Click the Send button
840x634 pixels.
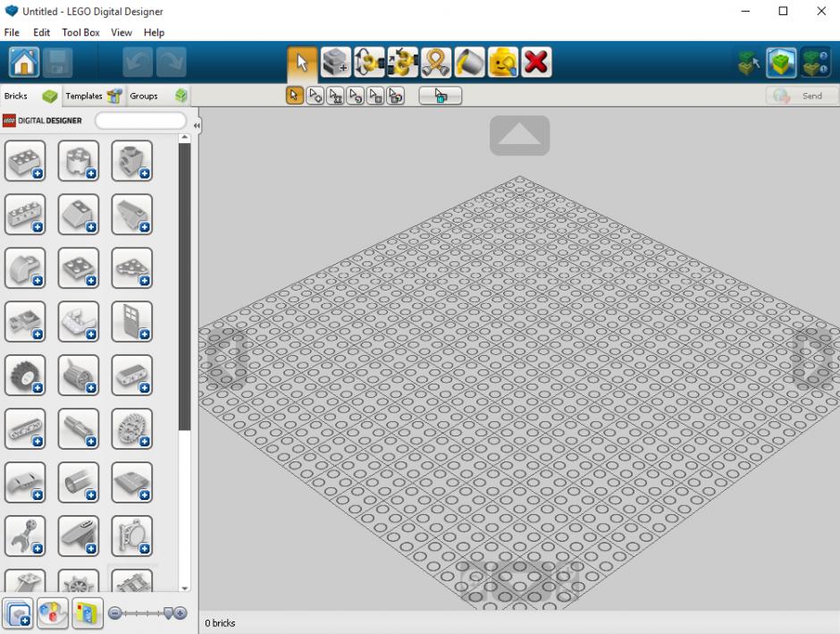(x=802, y=96)
